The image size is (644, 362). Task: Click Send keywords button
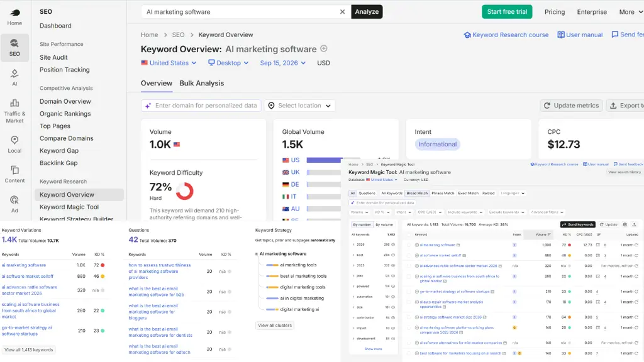point(578,224)
